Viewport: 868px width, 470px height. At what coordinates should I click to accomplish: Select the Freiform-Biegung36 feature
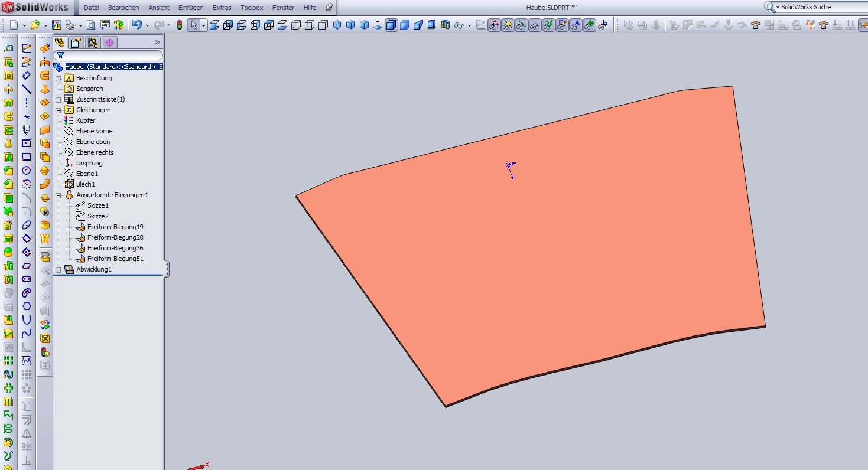point(115,248)
